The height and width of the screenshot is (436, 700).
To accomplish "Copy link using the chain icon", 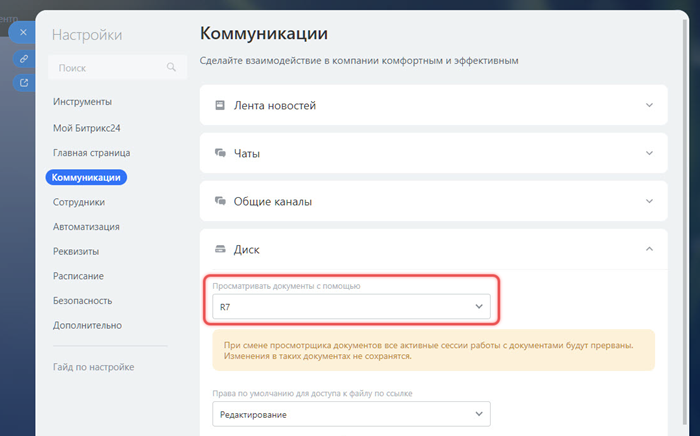I will [x=24, y=58].
